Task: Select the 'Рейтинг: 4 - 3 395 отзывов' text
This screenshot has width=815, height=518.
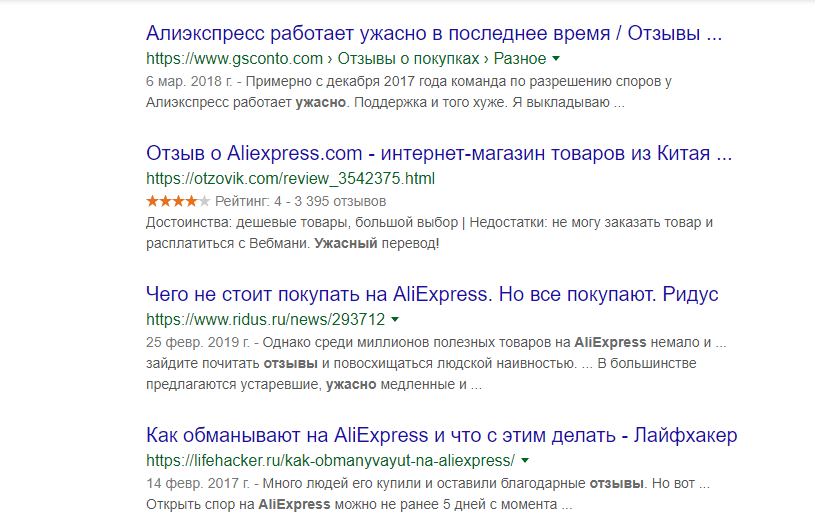Action: pyautogui.click(x=300, y=201)
